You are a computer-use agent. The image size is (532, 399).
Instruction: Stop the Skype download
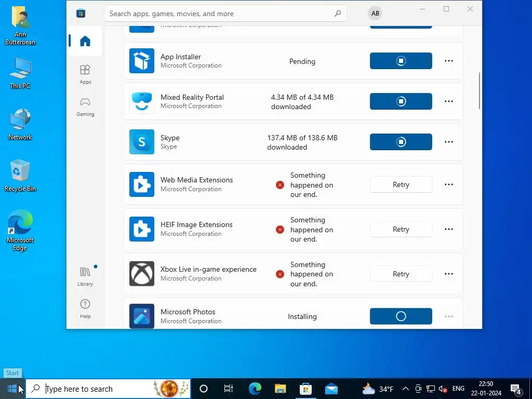[x=401, y=142]
